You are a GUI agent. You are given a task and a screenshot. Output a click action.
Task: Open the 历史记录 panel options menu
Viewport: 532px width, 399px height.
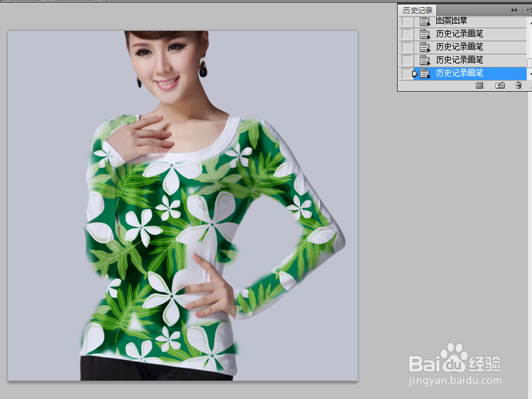point(528,11)
